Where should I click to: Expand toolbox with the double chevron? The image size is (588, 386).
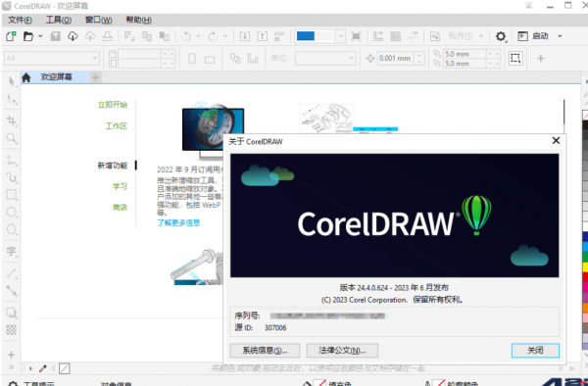pyautogui.click(x=11, y=367)
